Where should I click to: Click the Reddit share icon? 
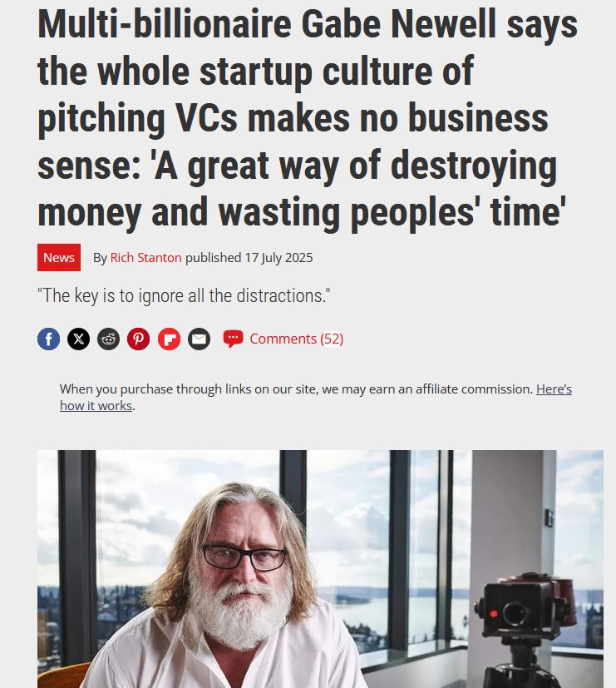108,339
